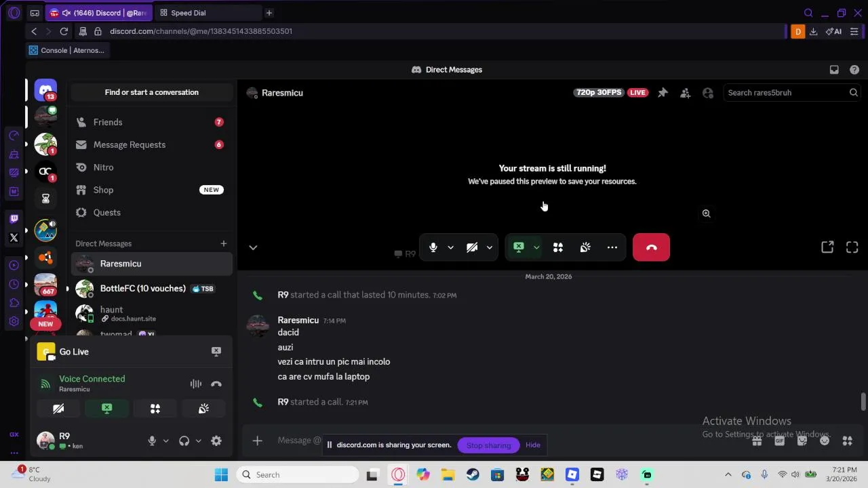Image resolution: width=868 pixels, height=488 pixels.
Task: Toggle deafen headphones in user panel
Action: tap(184, 441)
